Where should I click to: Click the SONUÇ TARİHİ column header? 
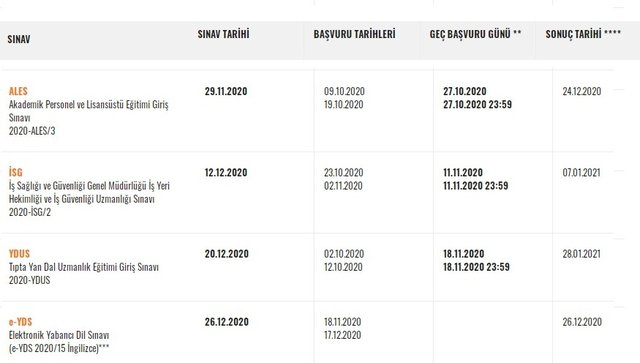tap(583, 34)
